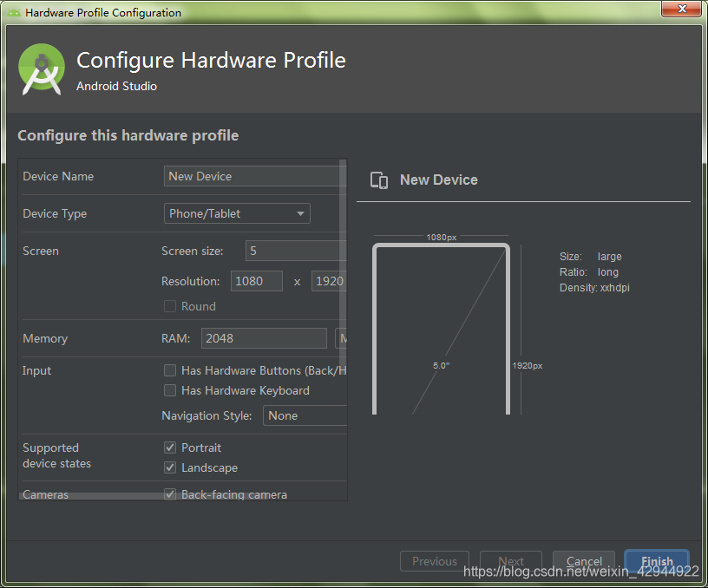This screenshot has height=588, width=708.
Task: Click the device screen preview diagram
Action: (x=441, y=329)
